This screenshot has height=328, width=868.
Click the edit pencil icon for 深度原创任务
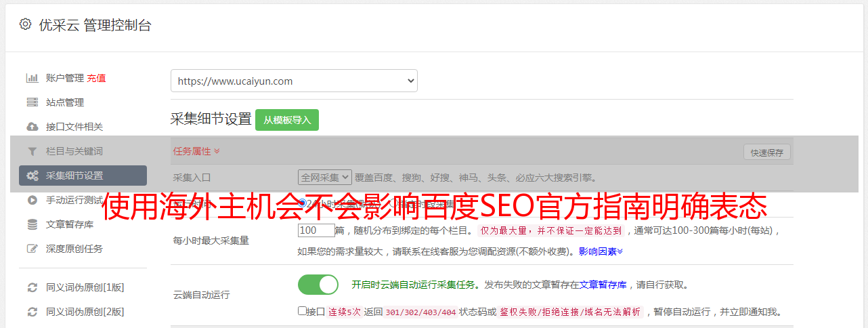coord(32,249)
